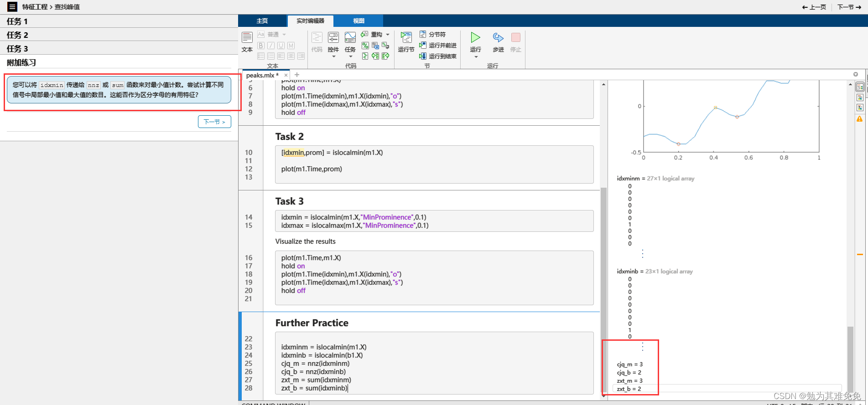This screenshot has width=868, height=405.
Task: Toggle italic text formatting
Action: point(271,46)
